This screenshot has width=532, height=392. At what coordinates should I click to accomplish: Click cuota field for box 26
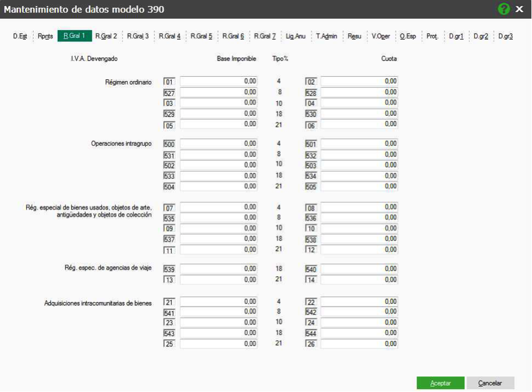[359, 343]
